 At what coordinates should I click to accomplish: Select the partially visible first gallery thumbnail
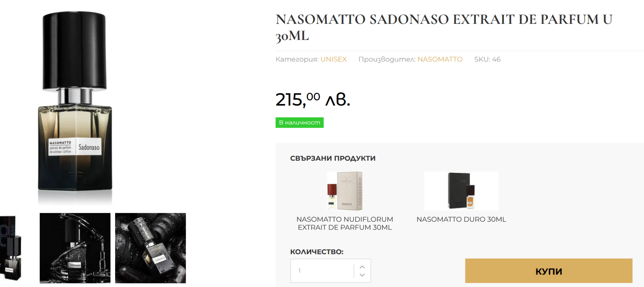click(x=11, y=248)
